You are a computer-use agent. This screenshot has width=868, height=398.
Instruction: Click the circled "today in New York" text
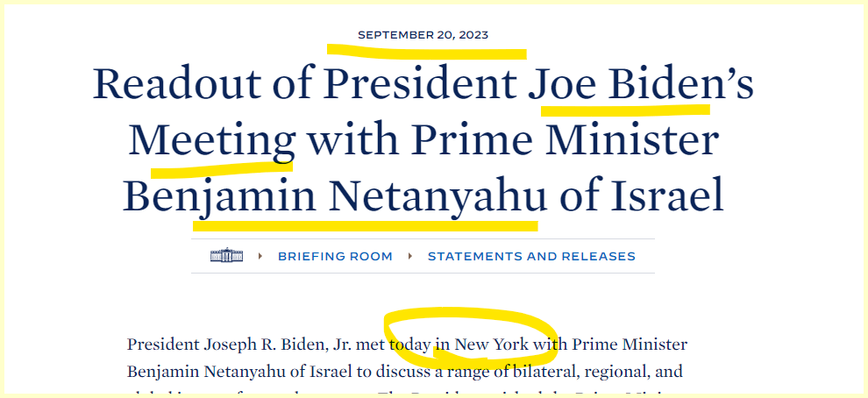coord(459,345)
